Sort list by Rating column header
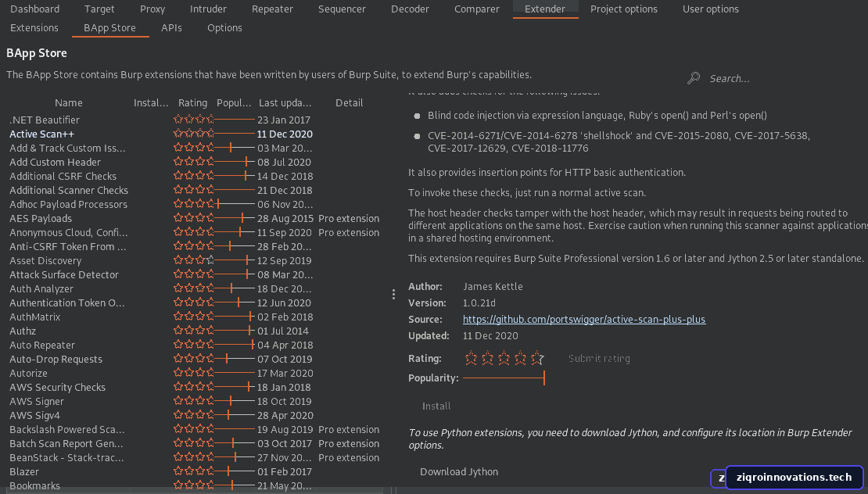 [192, 103]
